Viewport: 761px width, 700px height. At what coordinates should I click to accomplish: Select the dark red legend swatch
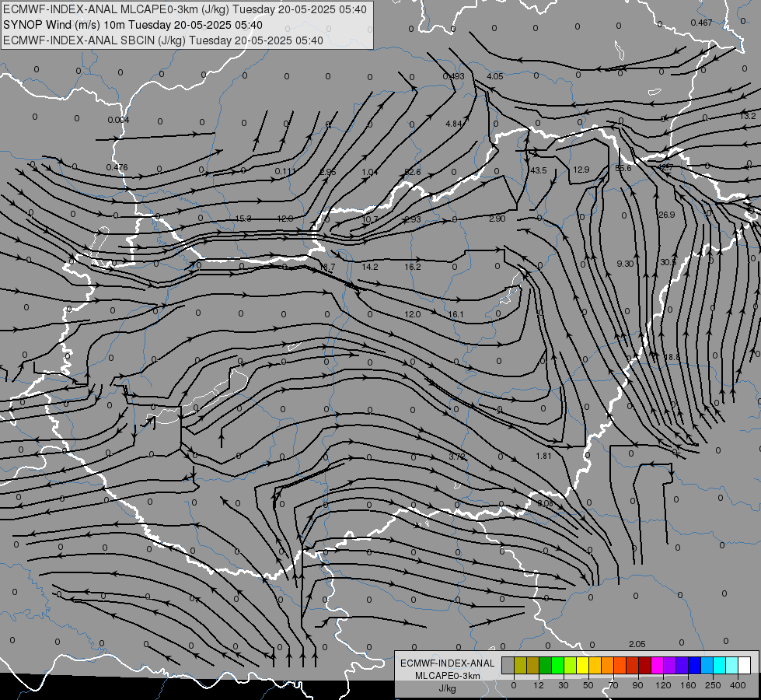tap(644, 665)
